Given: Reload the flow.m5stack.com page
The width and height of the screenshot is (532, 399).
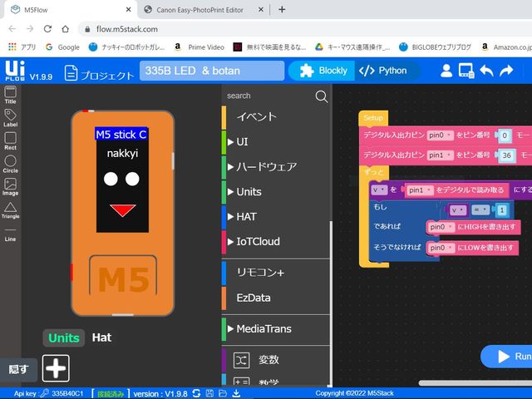Looking at the screenshot, I should click(47, 29).
